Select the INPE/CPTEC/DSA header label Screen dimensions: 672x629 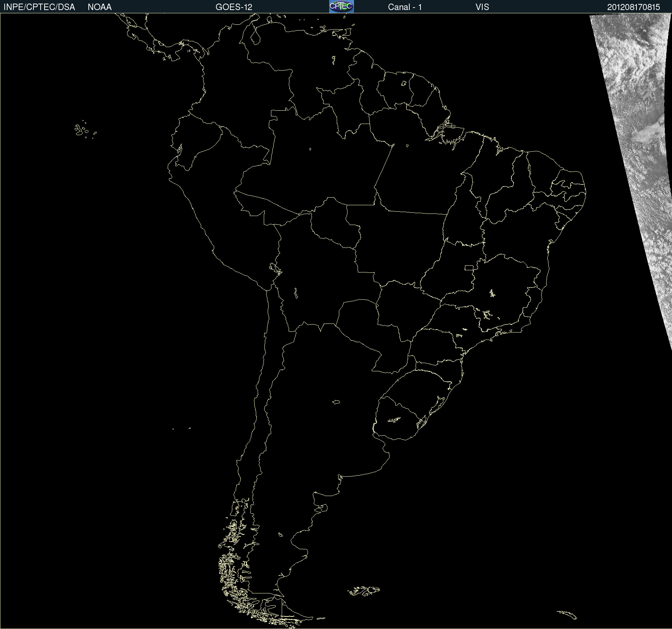click(39, 7)
